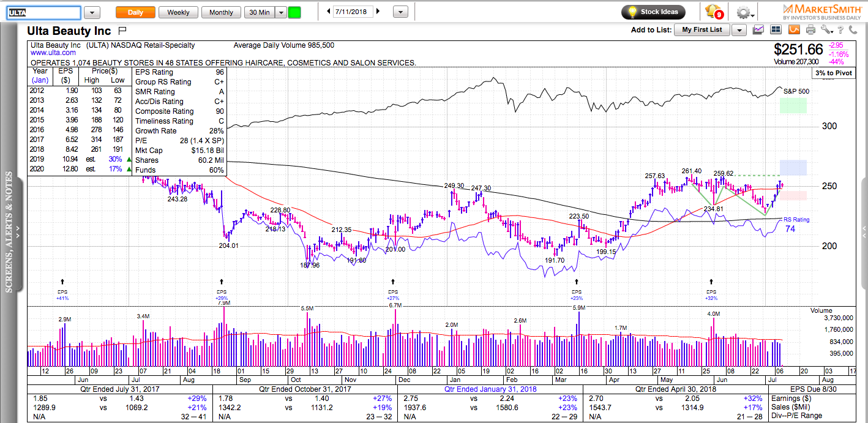Open help via the question mark icon
868x423 pixels.
click(841, 29)
